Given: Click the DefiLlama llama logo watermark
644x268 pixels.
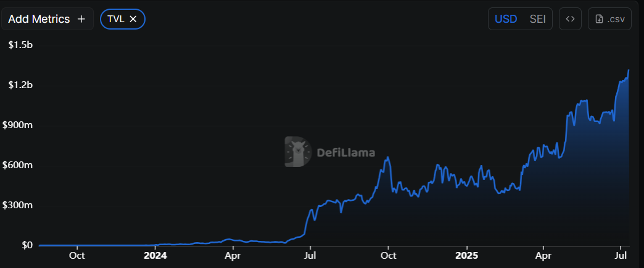Looking at the screenshot, I should pos(299,152).
